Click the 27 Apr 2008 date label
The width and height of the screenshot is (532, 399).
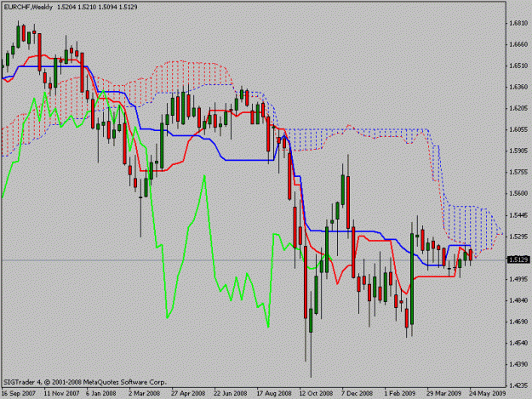[188, 393]
